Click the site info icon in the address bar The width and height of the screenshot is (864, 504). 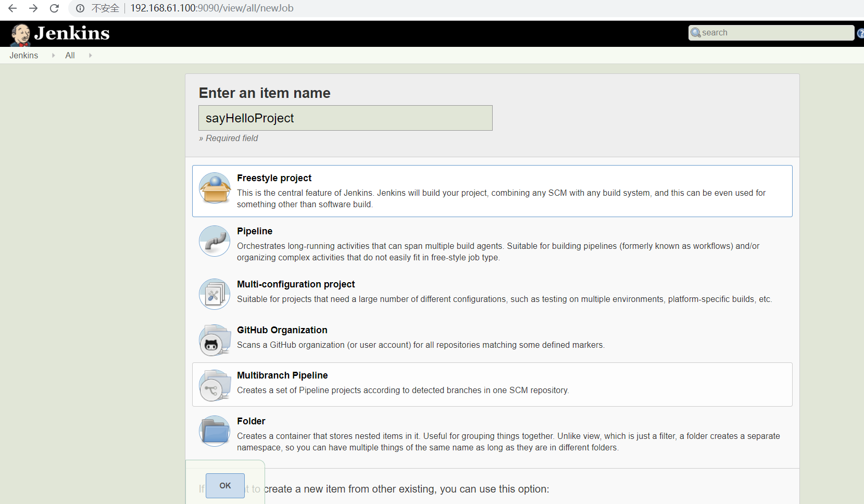(x=80, y=8)
